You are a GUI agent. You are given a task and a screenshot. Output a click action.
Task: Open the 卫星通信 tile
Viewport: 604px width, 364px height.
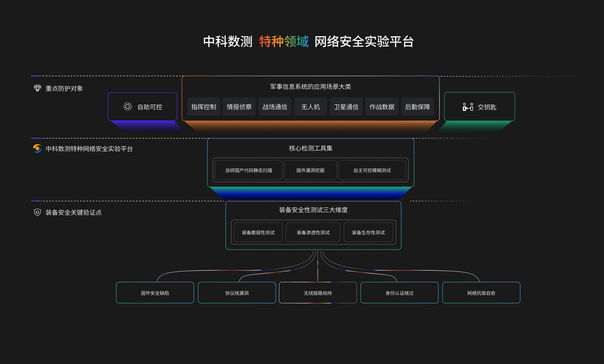point(346,107)
